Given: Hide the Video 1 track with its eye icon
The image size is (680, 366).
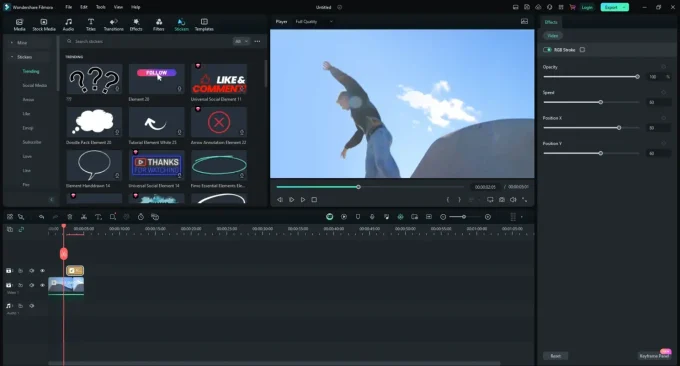Looking at the screenshot, I should click(42, 285).
